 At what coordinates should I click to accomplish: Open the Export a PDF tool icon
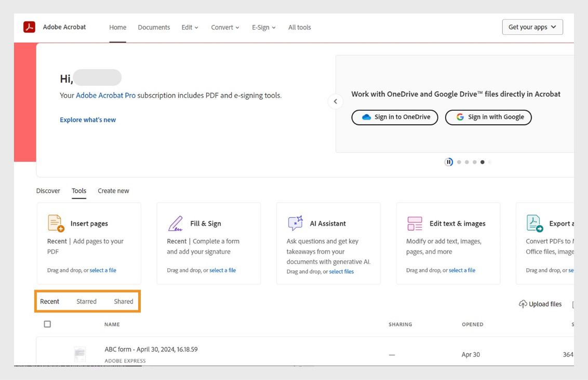click(534, 222)
